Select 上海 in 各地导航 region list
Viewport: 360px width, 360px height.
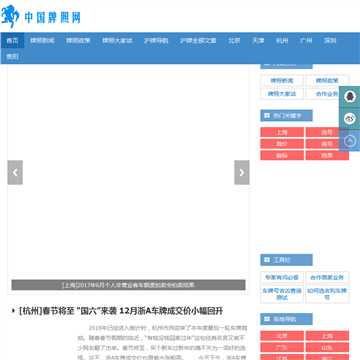[x=327, y=336]
